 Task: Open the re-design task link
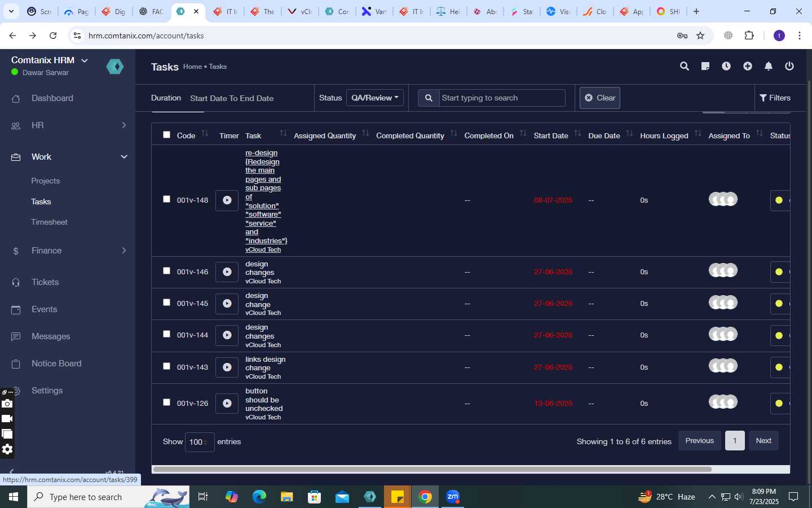266,197
